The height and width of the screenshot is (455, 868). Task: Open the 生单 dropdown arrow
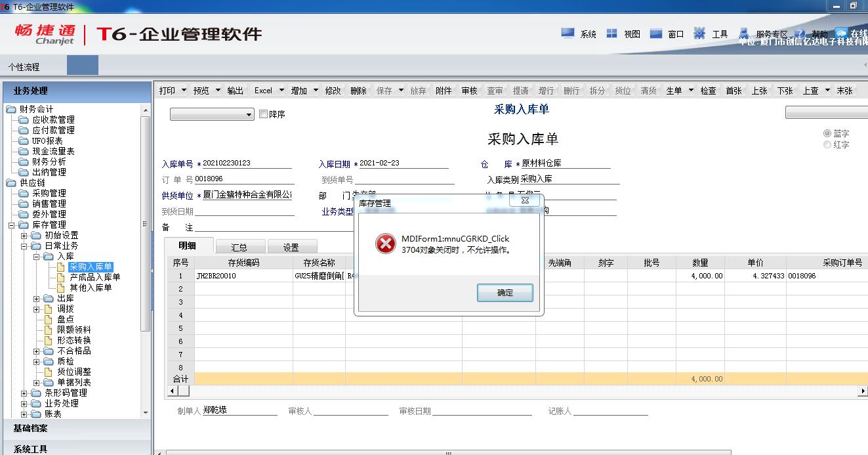tap(690, 91)
